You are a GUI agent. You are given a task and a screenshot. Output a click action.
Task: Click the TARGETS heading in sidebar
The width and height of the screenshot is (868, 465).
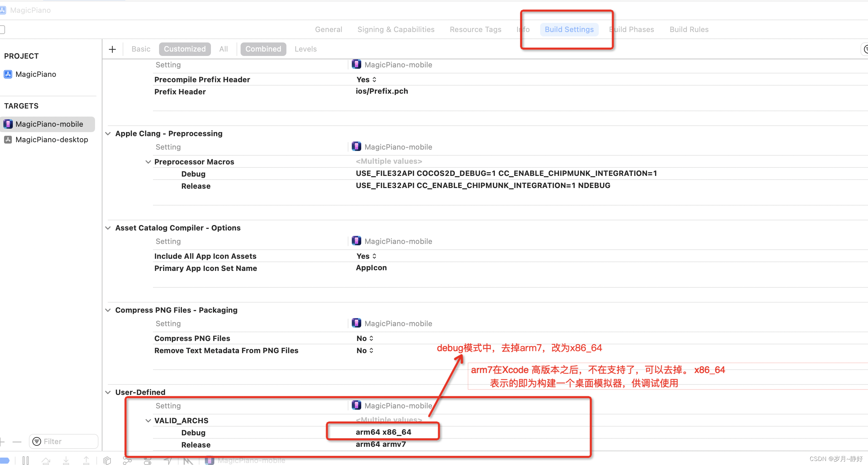click(21, 106)
